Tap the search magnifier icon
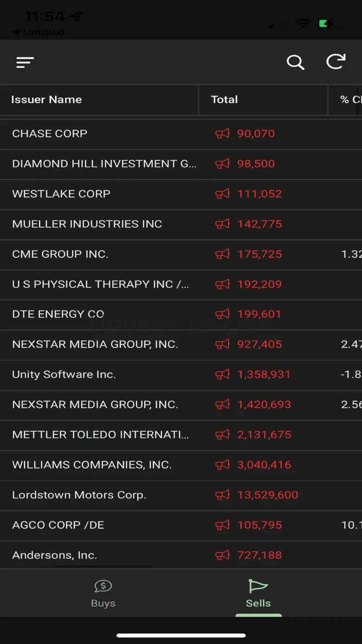The image size is (362, 644). (295, 62)
